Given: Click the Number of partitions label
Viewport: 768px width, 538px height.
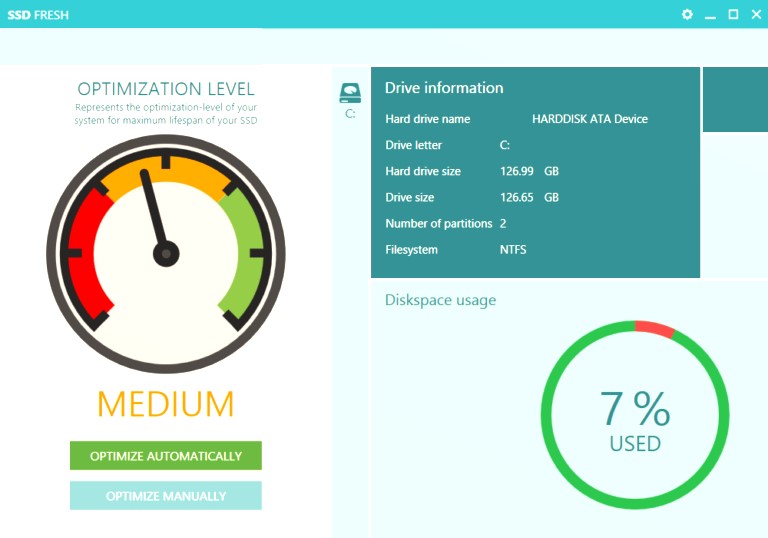Looking at the screenshot, I should coord(438,223).
